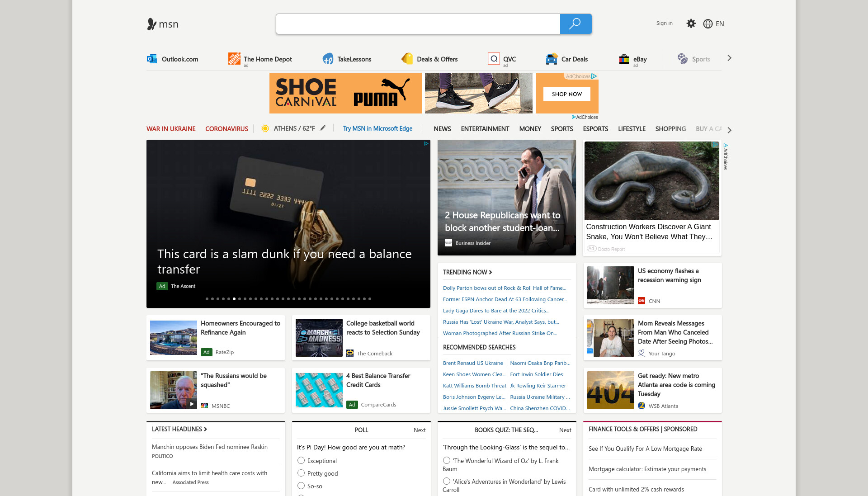Open the Outlook.com shortcut icon
This screenshot has width=868, height=496.
pos(152,59)
